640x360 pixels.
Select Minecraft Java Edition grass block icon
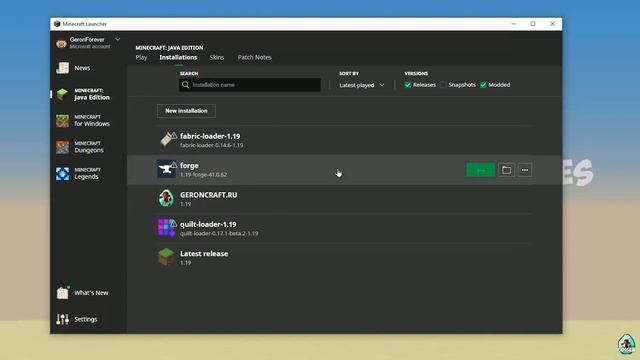click(62, 94)
